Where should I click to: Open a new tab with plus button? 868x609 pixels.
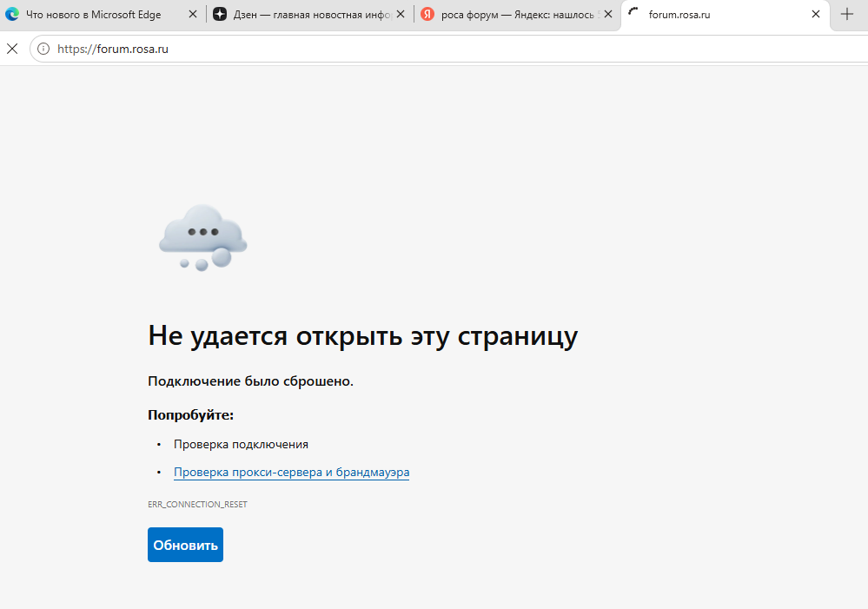(x=847, y=15)
